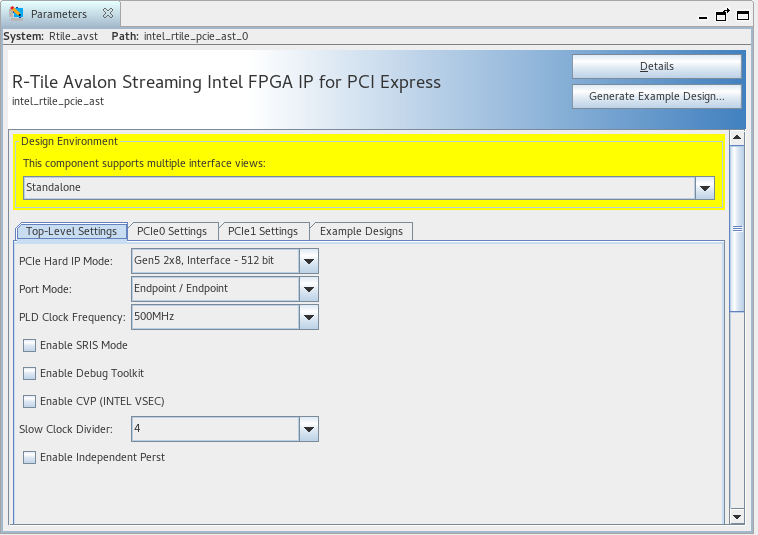Expand the Design Environment Standalone dropdown
Image resolution: width=758 pixels, height=535 pixels.
click(x=705, y=188)
